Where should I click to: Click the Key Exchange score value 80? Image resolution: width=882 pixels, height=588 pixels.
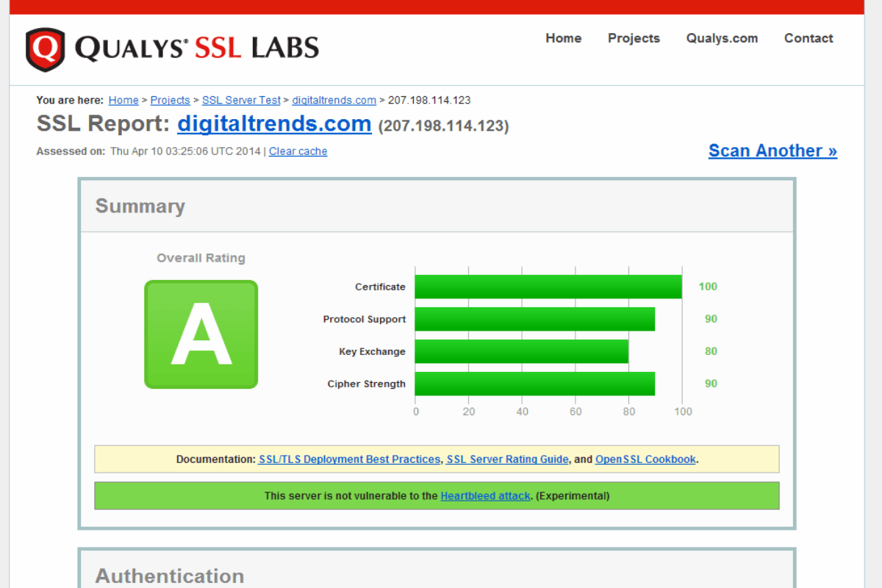pyautogui.click(x=711, y=351)
